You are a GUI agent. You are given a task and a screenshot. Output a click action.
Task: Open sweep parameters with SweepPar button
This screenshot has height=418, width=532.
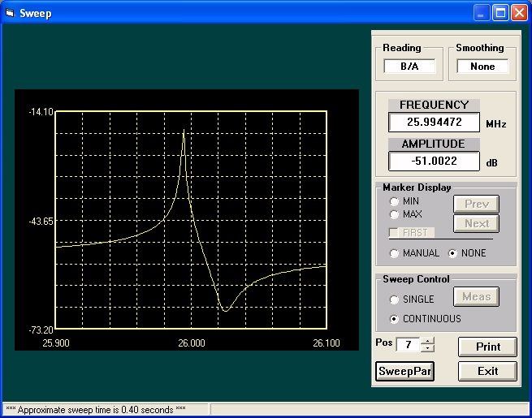(404, 371)
